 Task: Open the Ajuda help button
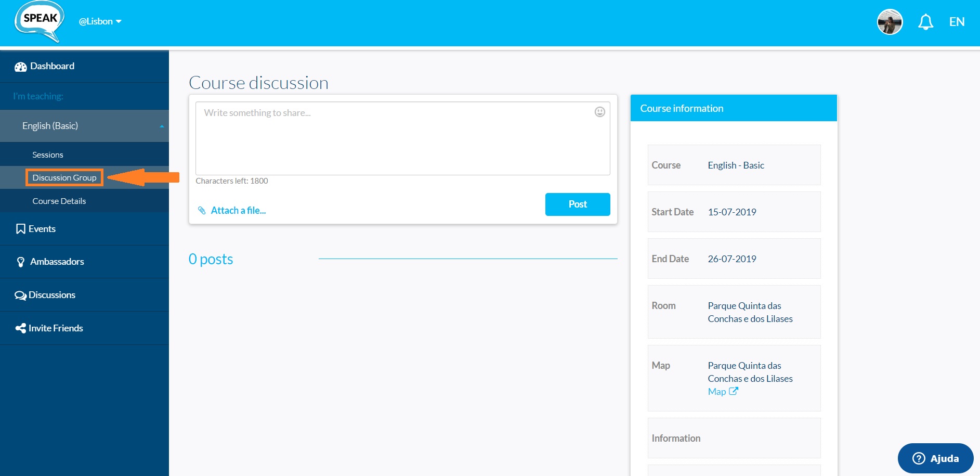coord(935,458)
